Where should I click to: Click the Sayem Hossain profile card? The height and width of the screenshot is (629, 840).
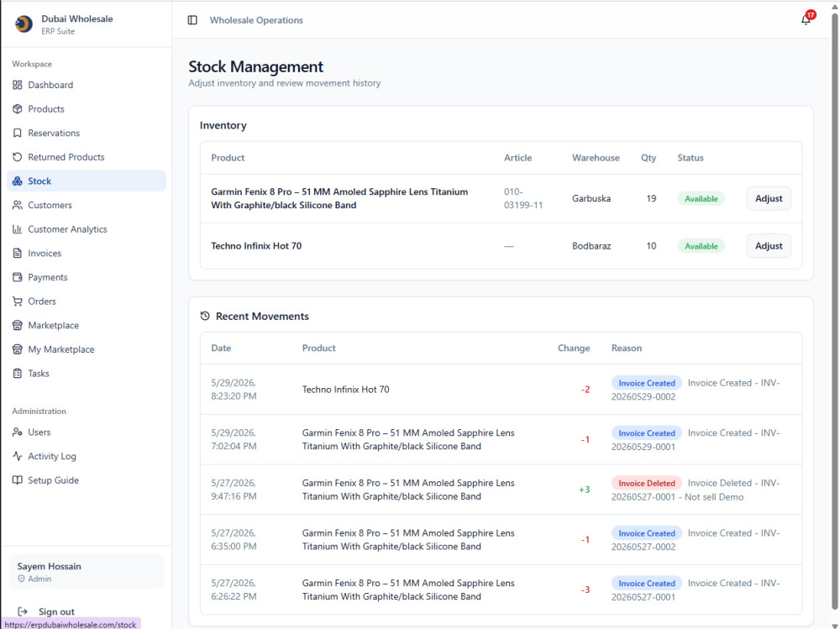point(87,572)
